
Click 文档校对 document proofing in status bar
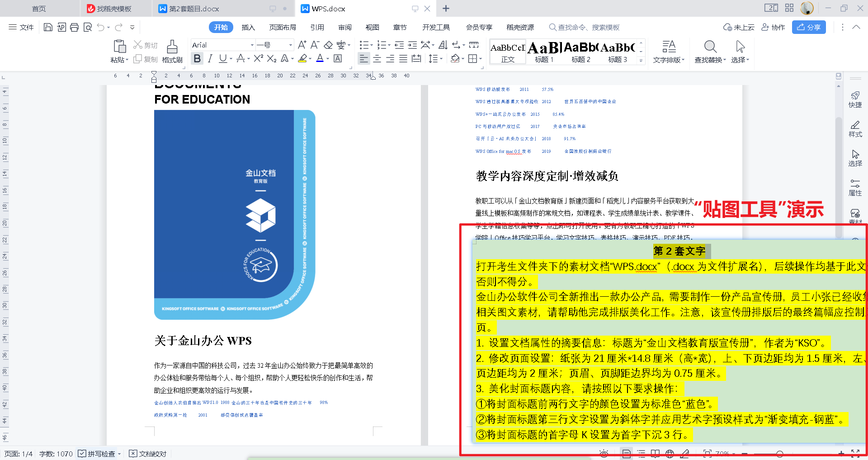(x=148, y=454)
